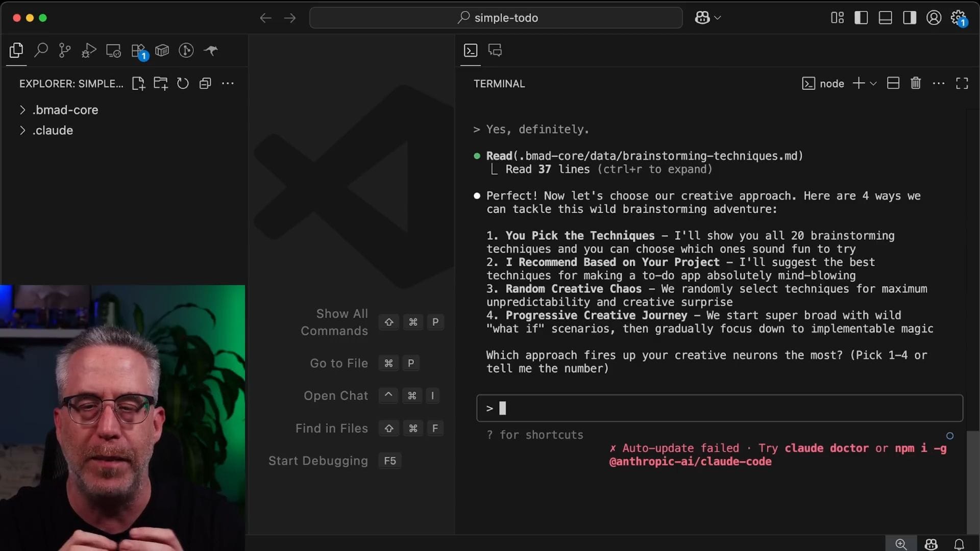Open the Search view icon

[41, 51]
